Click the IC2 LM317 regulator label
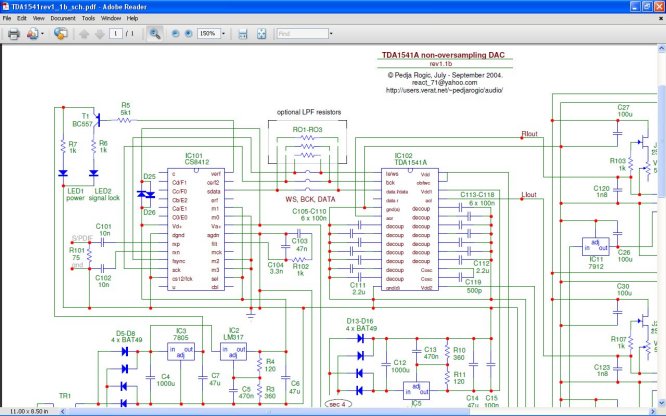Screen dimensions: 666x416 coord(234,334)
